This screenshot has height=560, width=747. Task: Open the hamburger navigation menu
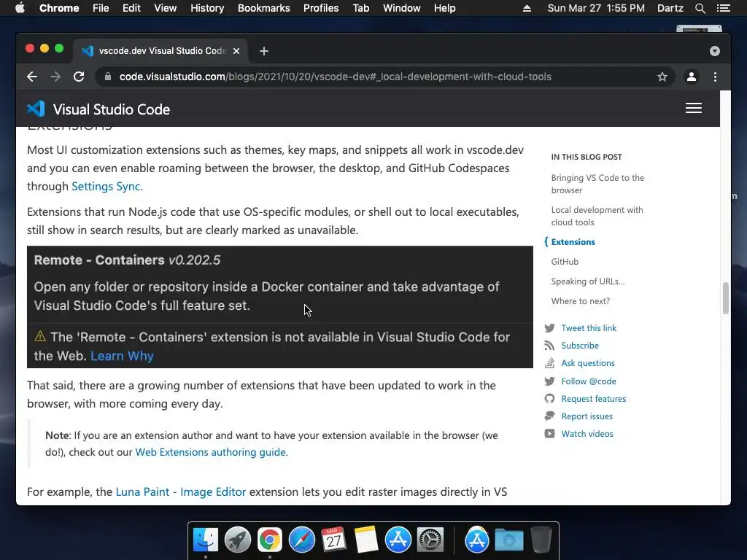tap(694, 108)
